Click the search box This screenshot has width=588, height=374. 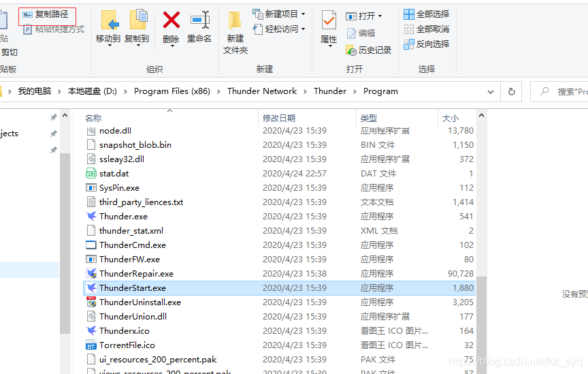[x=560, y=91]
